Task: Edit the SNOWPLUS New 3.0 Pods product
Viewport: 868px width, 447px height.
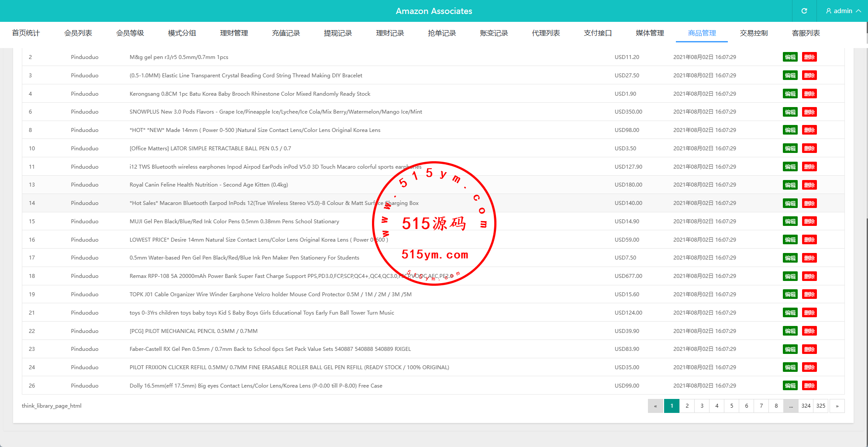Action: 790,112
